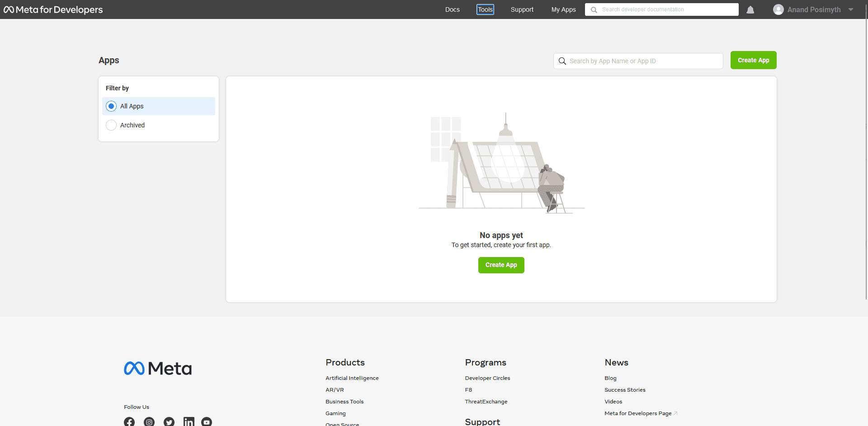Image resolution: width=868 pixels, height=426 pixels.
Task: Open the YouTube icon in footer
Action: [207, 421]
